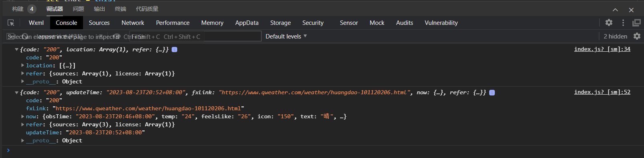
Task: Open source link index.js? [sm]:34
Action: (x=602, y=49)
